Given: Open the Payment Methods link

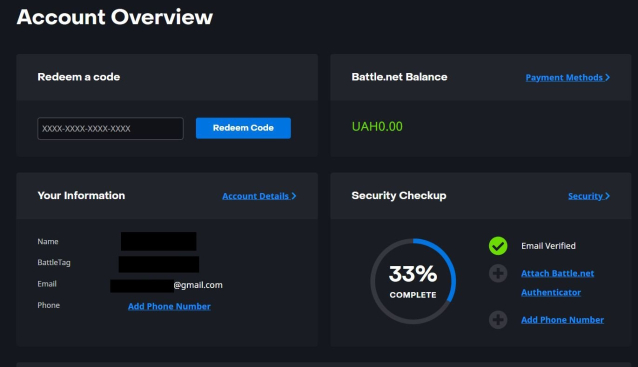Looking at the screenshot, I should [568, 77].
